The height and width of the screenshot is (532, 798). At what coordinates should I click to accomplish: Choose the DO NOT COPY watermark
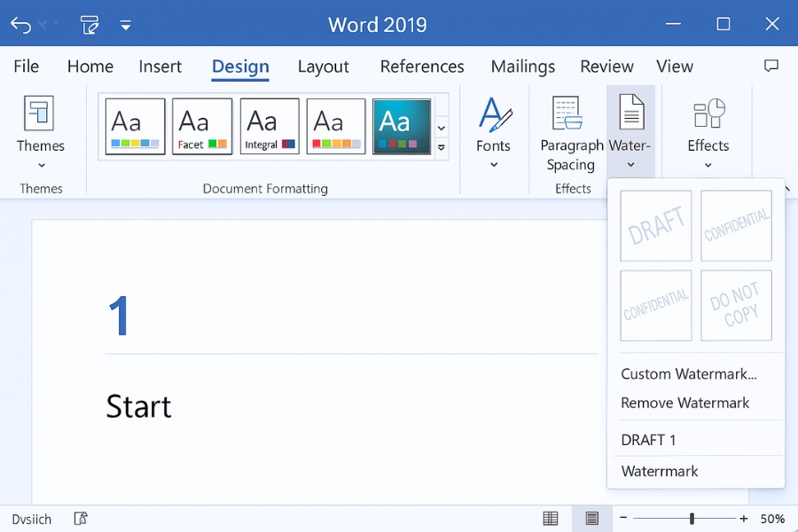point(737,306)
